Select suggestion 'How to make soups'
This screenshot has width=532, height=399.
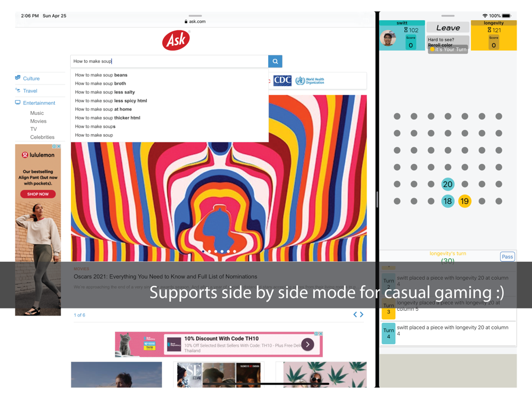click(95, 127)
